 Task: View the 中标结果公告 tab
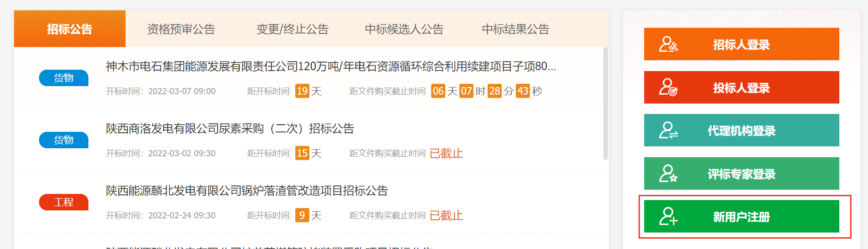coord(515,29)
